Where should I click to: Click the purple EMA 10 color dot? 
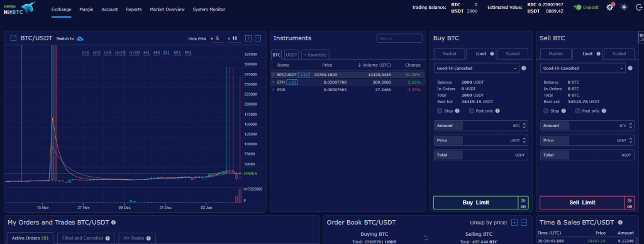tap(228, 38)
